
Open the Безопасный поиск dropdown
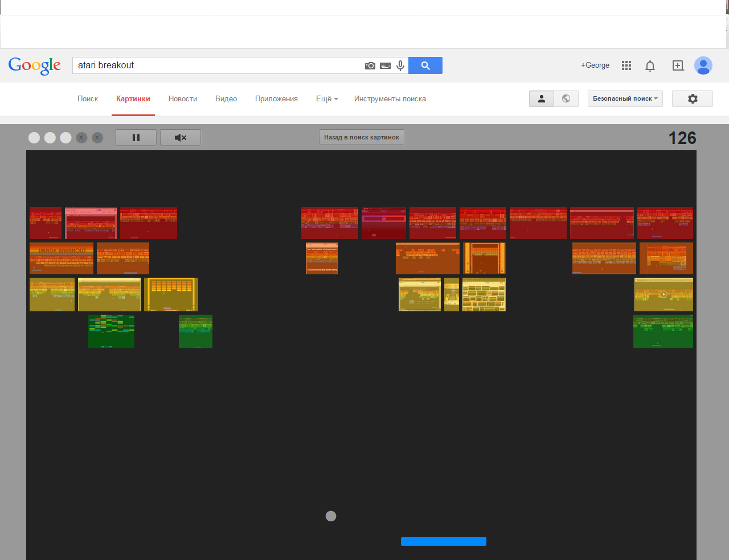pos(625,98)
